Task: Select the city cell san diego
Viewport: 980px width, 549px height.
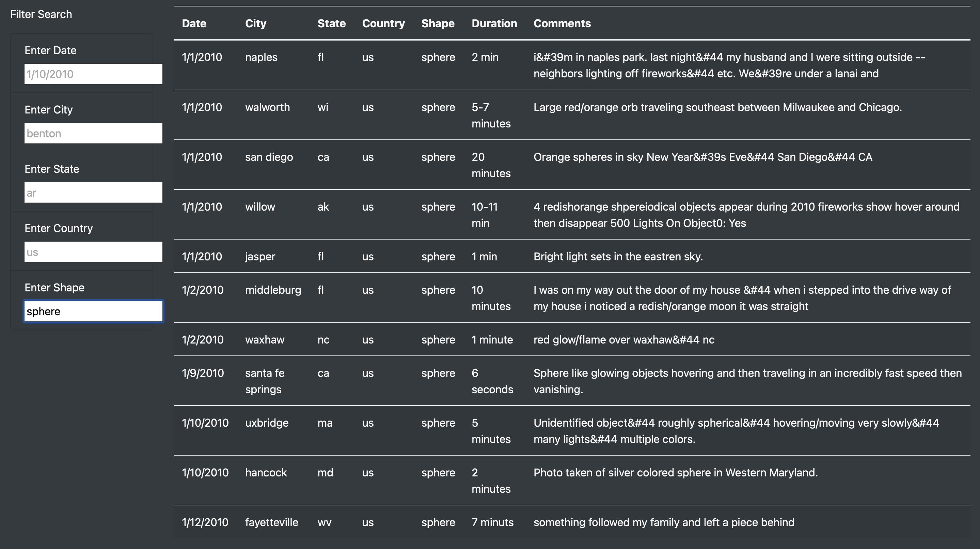Action: pos(269,157)
